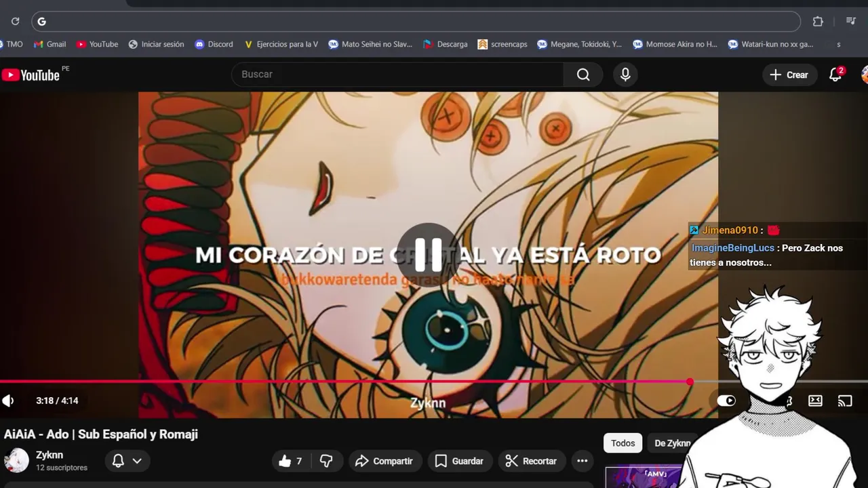Open the Watari-kun no xx bookmark
The image size is (868, 488).
[770, 44]
